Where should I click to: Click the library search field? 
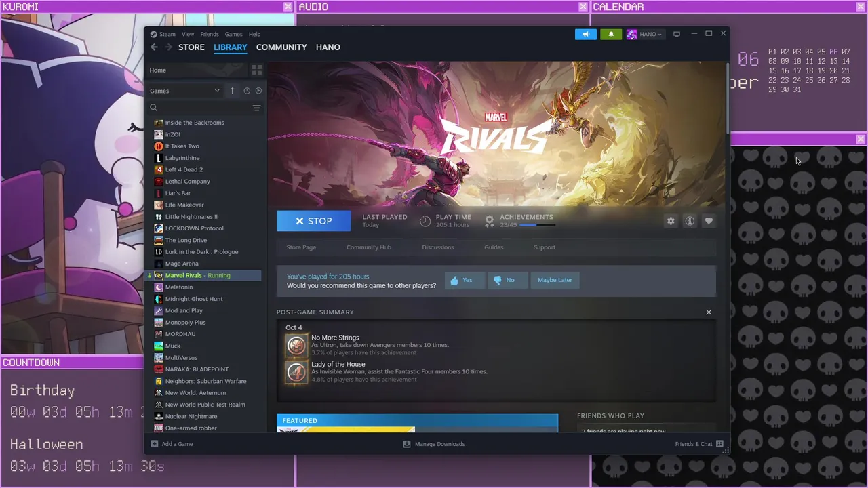point(204,108)
